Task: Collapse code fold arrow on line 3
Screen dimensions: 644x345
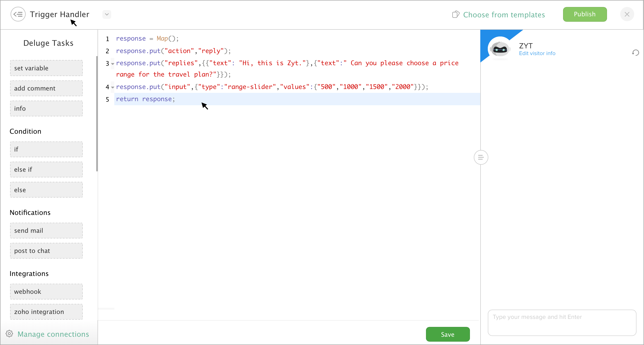Action: (113, 64)
